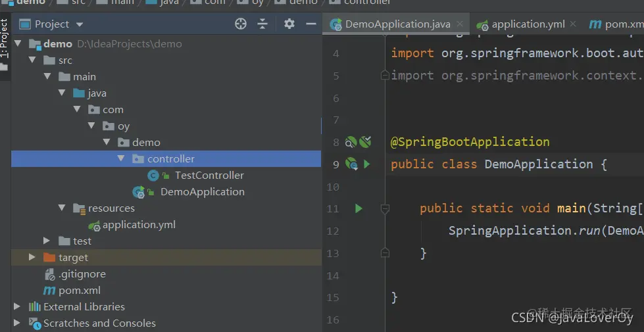This screenshot has width=644, height=332.
Task: Select TestController class in tree
Action: point(209,176)
